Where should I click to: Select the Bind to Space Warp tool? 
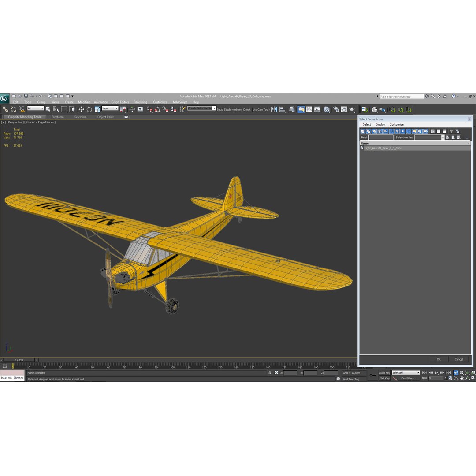pos(21,109)
